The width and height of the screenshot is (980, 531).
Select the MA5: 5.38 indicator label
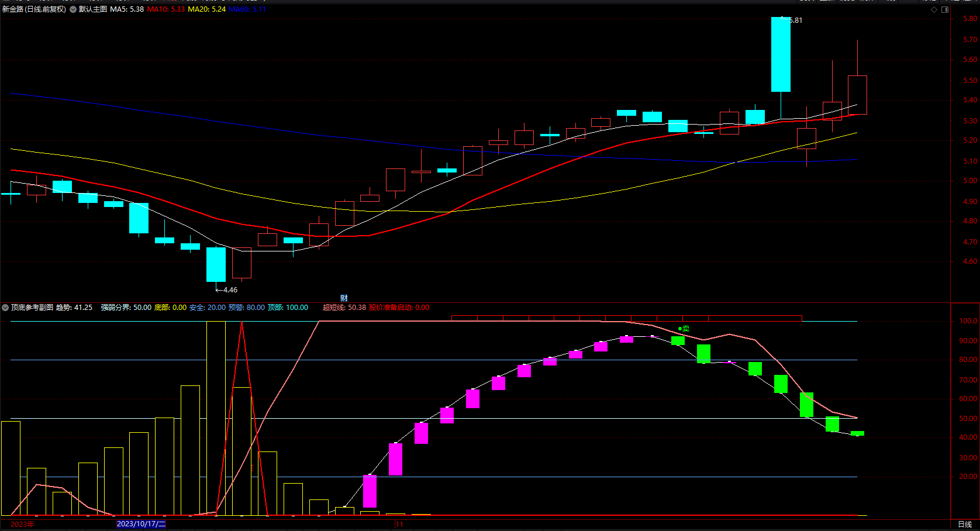tap(127, 9)
